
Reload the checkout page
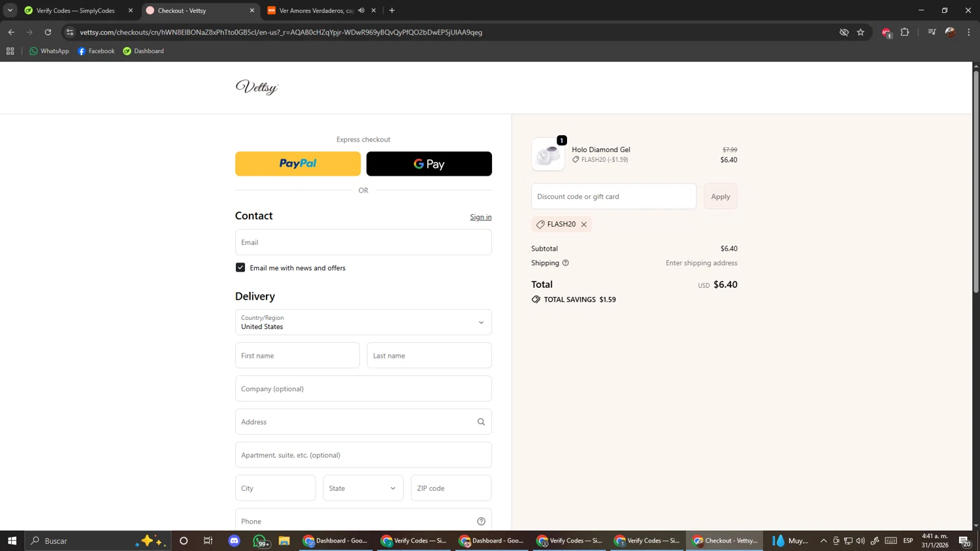pos(48,32)
